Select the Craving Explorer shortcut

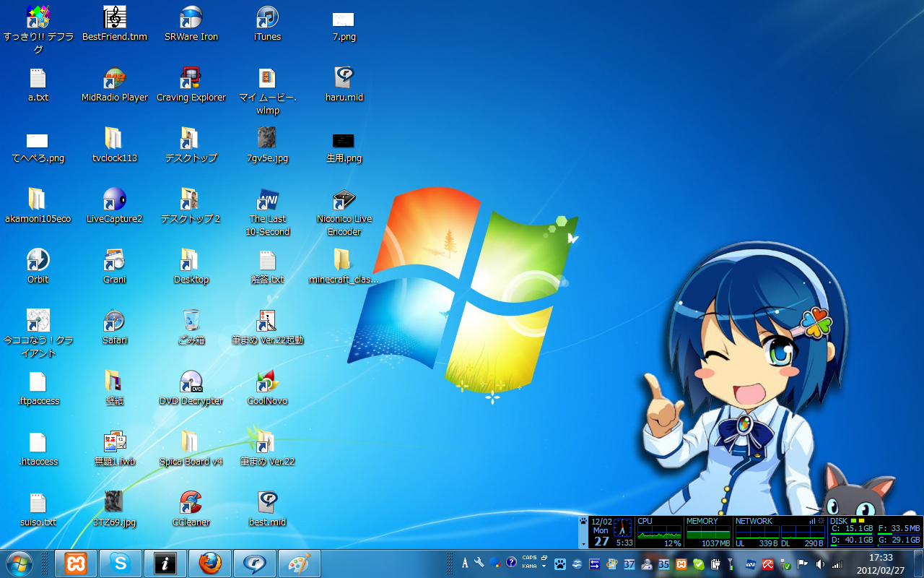191,78
